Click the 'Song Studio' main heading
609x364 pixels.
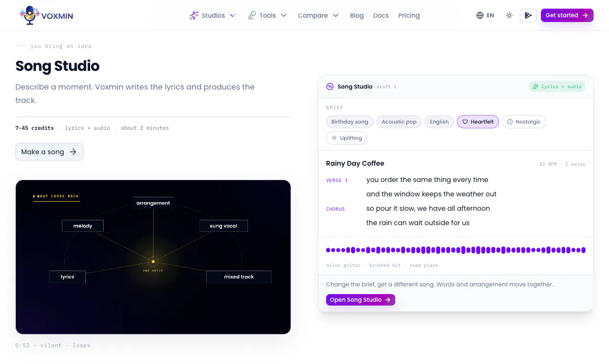coord(58,66)
